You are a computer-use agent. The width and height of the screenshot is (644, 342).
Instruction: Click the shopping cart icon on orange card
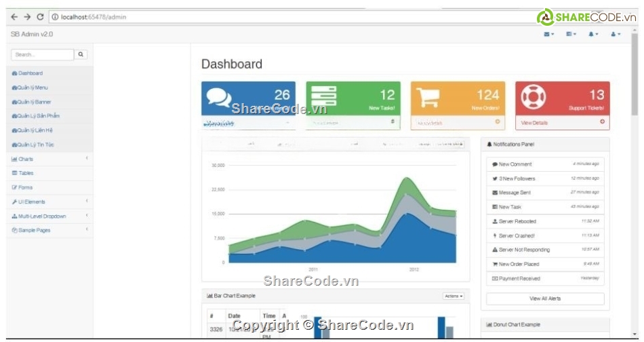coord(428,98)
